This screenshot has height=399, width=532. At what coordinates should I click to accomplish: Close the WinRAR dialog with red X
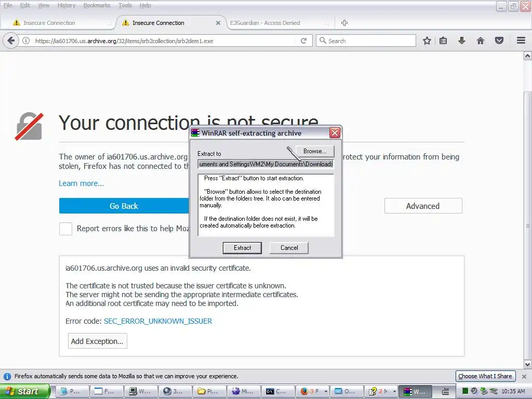click(335, 132)
